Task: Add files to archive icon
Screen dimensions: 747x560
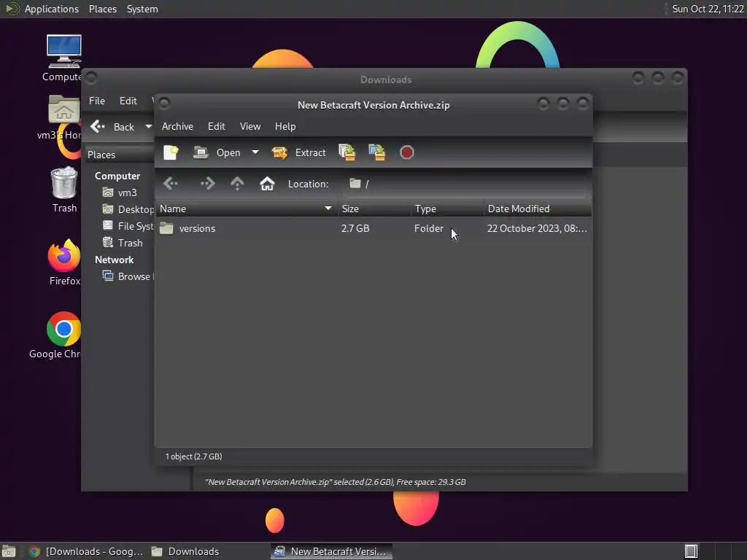Action: click(x=347, y=152)
